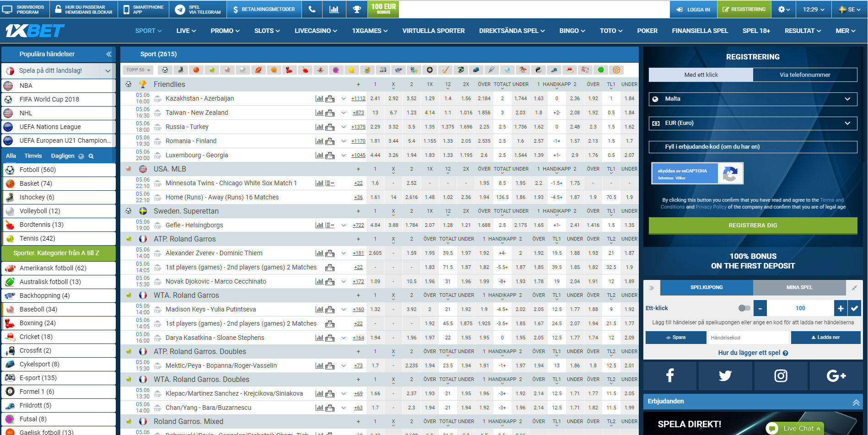Open the Privacy Policy link
The height and width of the screenshot is (435, 868).
711,207
